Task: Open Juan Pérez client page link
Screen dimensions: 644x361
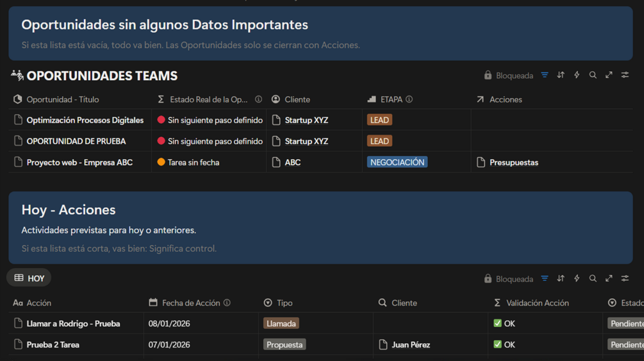Action: click(410, 344)
